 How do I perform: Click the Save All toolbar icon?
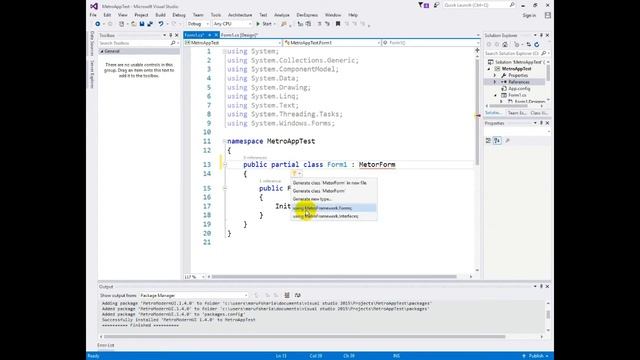click(150, 24)
